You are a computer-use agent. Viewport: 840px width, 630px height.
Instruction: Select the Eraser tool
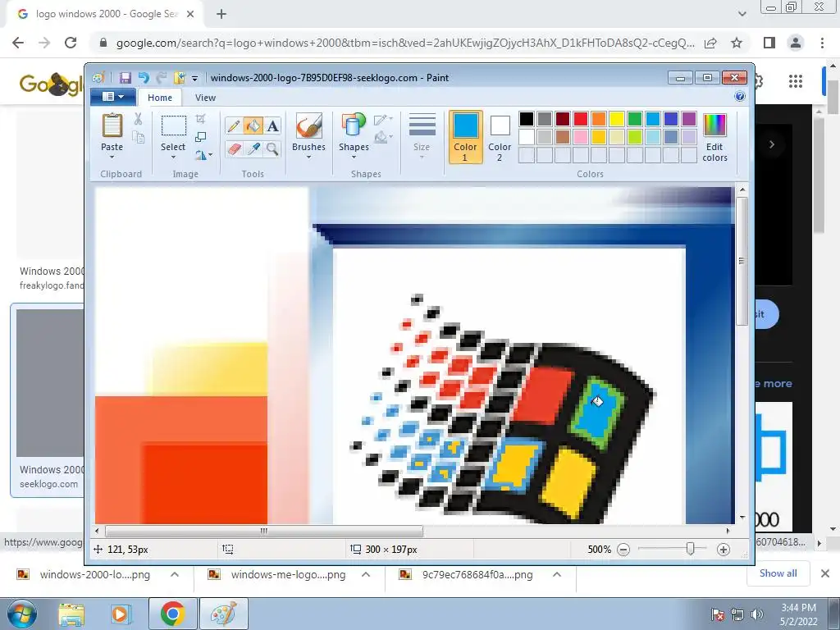click(234, 148)
